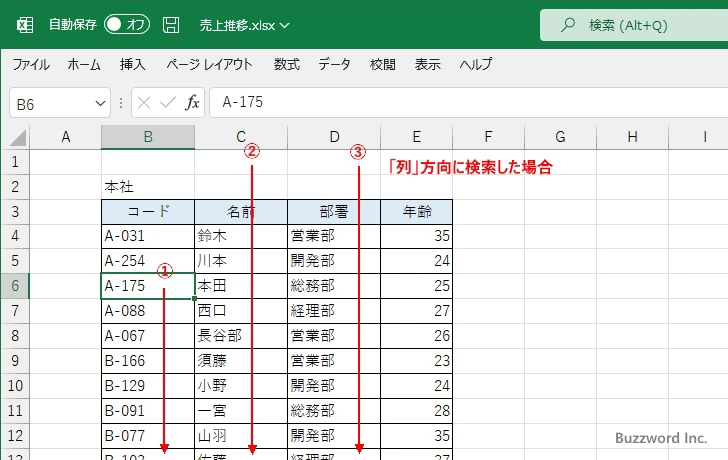Click the name cell 一宮
This screenshot has height=460, width=728.
pyautogui.click(x=241, y=411)
